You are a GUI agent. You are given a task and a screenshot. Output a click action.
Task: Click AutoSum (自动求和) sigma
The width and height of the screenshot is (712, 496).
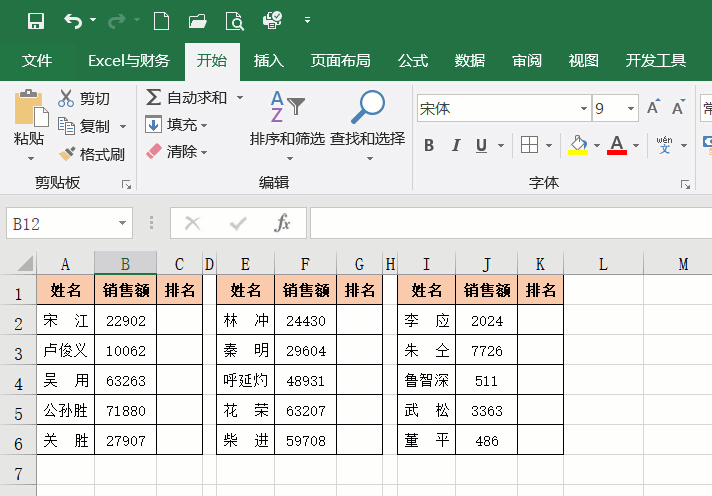point(186,97)
